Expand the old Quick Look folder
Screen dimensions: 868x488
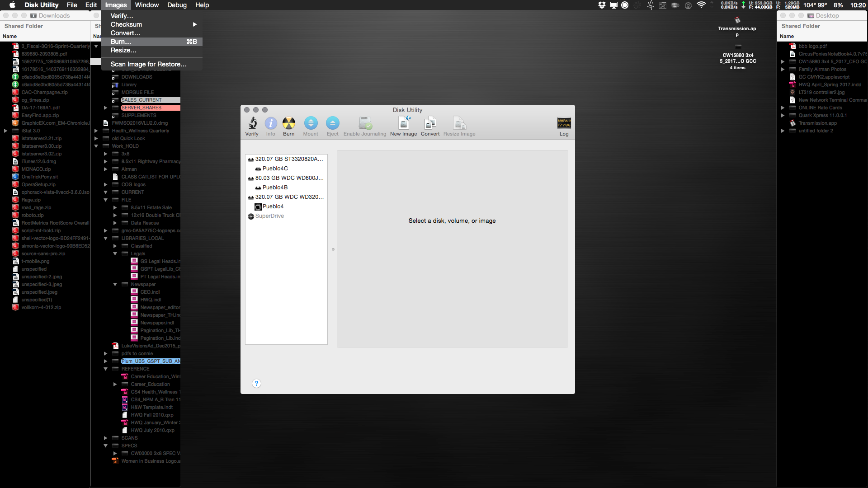(96, 138)
